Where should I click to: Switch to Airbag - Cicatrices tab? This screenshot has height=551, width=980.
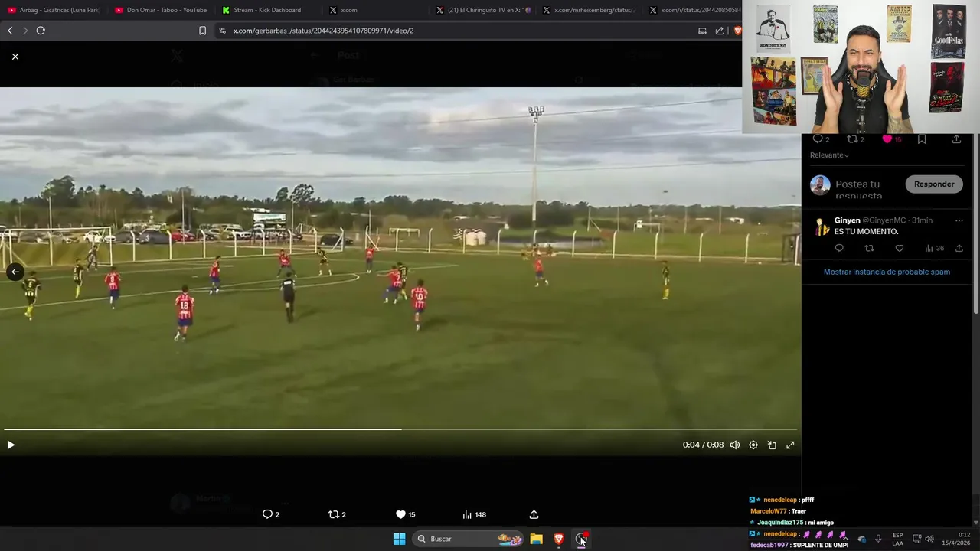54,10
